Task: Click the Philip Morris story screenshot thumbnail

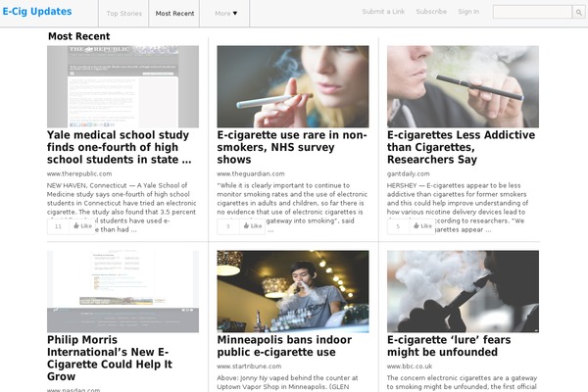Action: point(123,291)
